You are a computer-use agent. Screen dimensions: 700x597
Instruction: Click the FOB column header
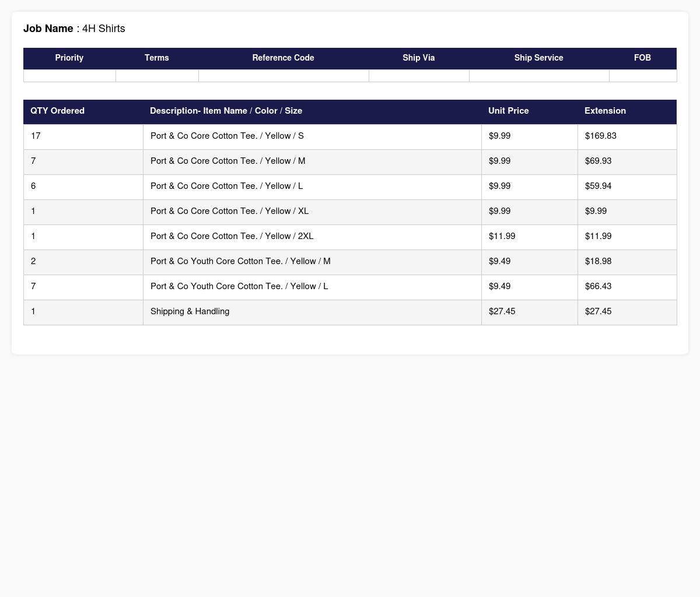[x=643, y=58]
